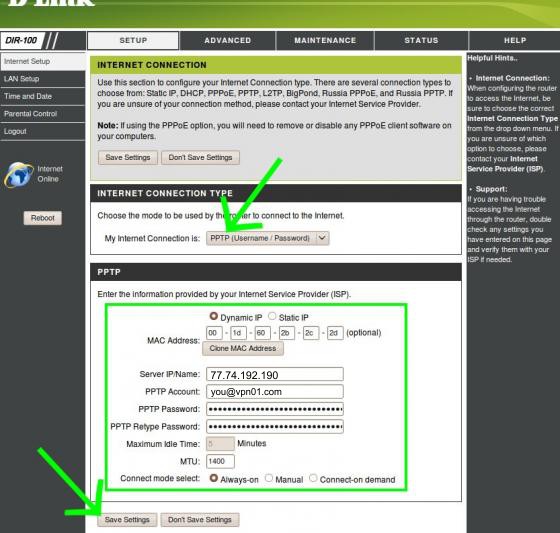This screenshot has height=533, width=560.
Task: Click the Reboot button
Action: pyautogui.click(x=42, y=218)
